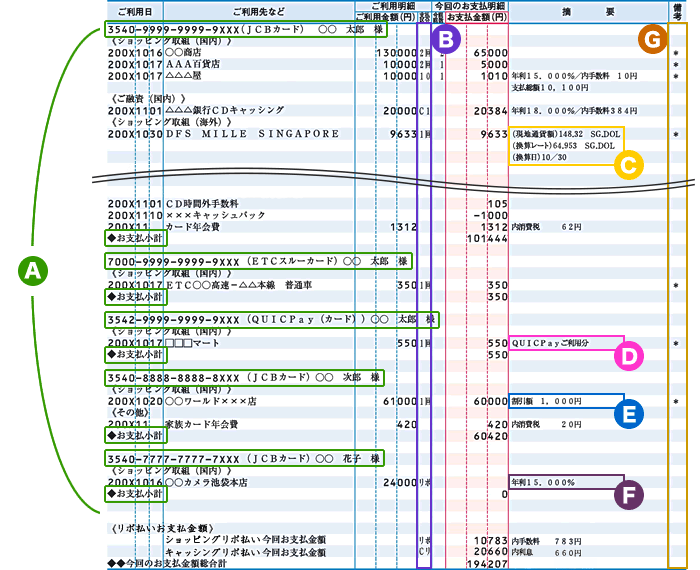This screenshot has width=700, height=570.
Task: Click the 備考 column header
Action: (679, 12)
